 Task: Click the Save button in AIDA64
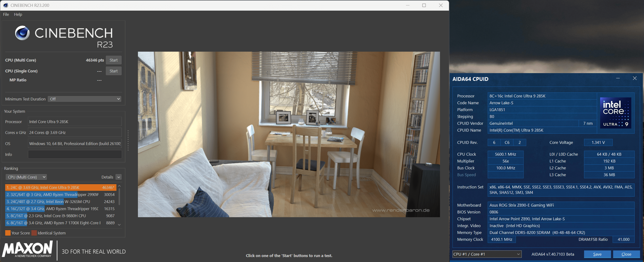pos(597,254)
